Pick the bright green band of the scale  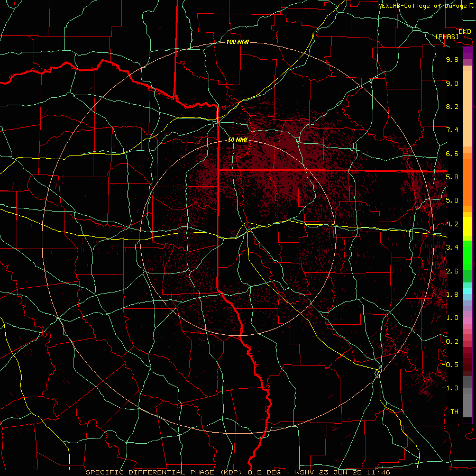pos(467,255)
